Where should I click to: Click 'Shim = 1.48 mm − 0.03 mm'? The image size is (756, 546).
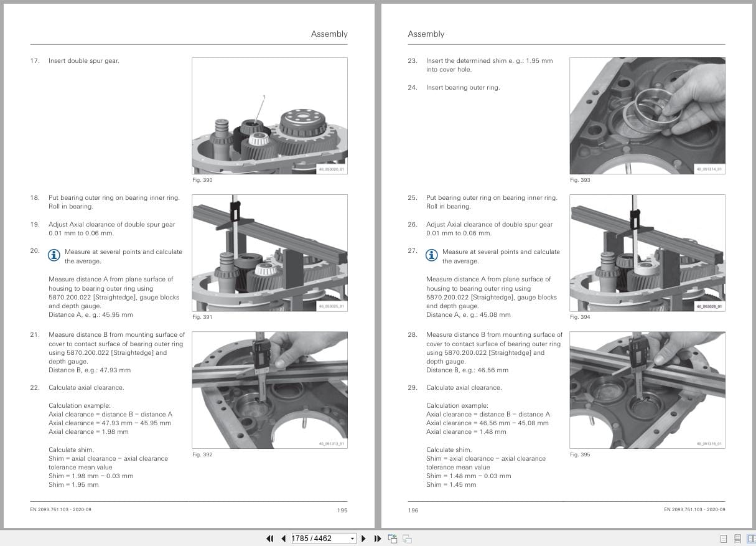469,476
